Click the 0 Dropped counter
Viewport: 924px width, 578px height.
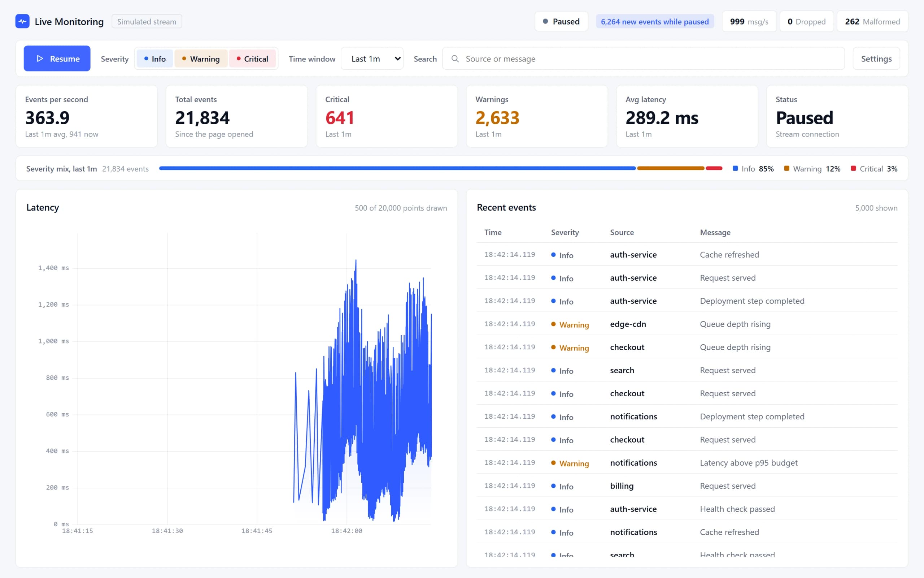point(806,21)
